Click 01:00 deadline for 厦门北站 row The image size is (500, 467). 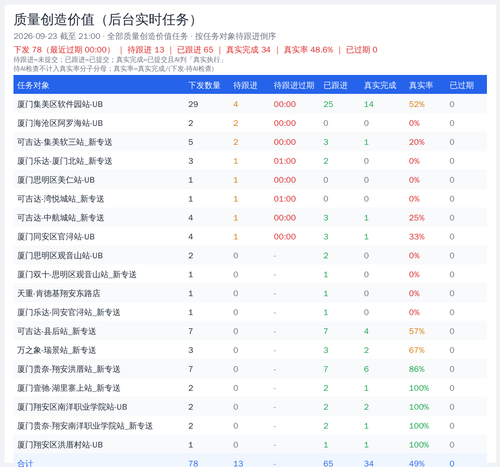click(285, 161)
